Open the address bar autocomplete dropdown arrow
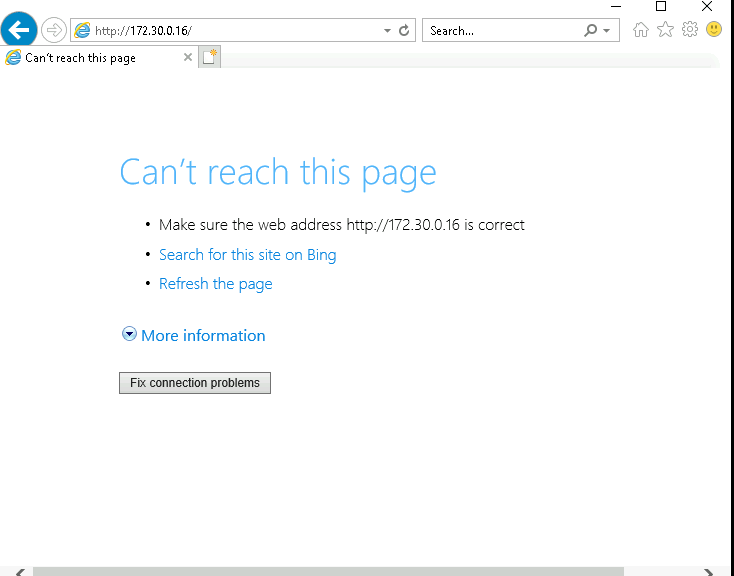The width and height of the screenshot is (734, 576). click(x=387, y=31)
